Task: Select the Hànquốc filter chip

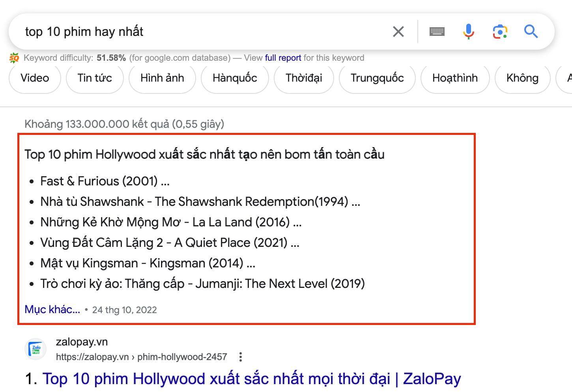Action: (235, 78)
